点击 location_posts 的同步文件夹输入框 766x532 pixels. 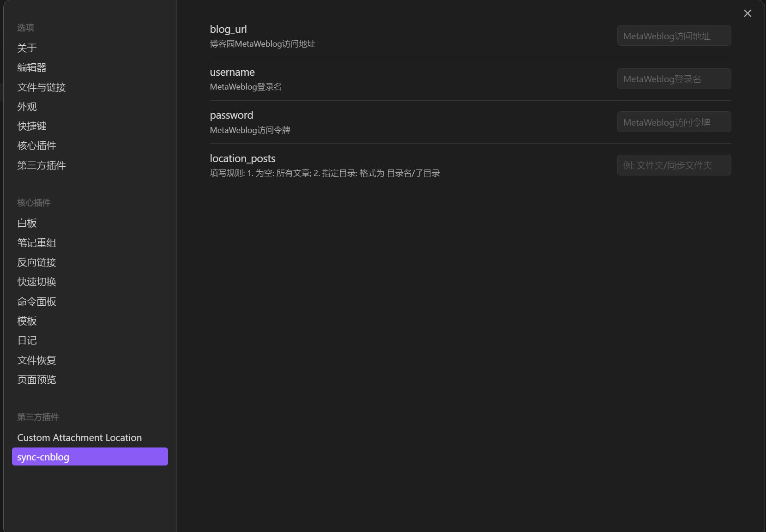click(674, 165)
